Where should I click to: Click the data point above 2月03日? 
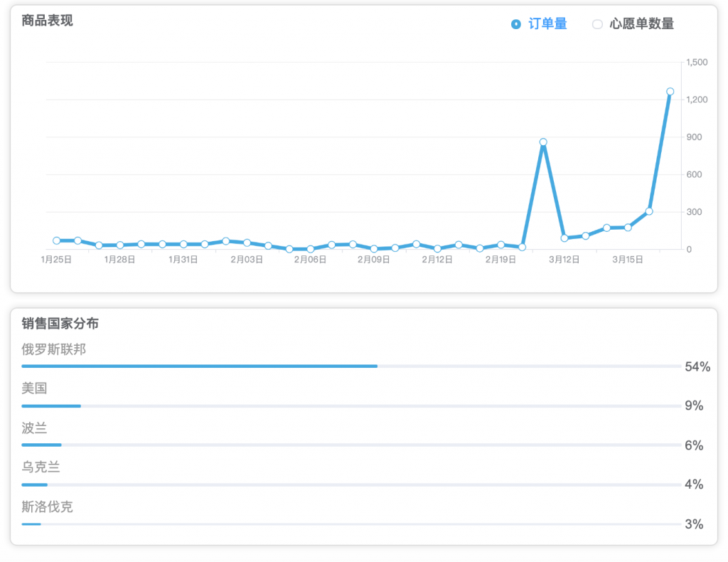247,243
